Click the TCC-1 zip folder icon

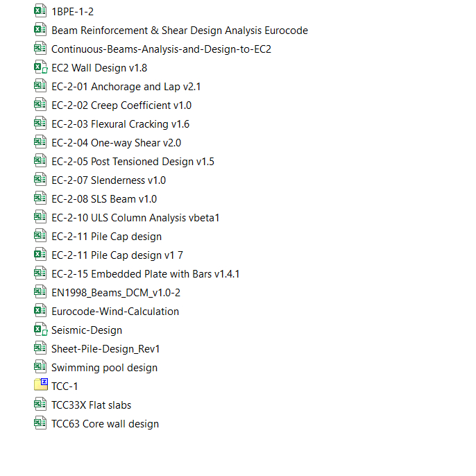point(41,386)
